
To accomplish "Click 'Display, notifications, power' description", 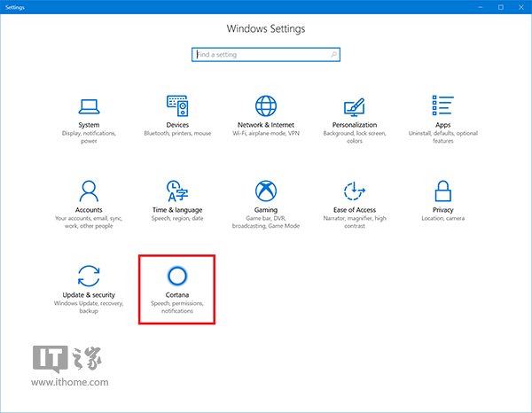I will (89, 137).
